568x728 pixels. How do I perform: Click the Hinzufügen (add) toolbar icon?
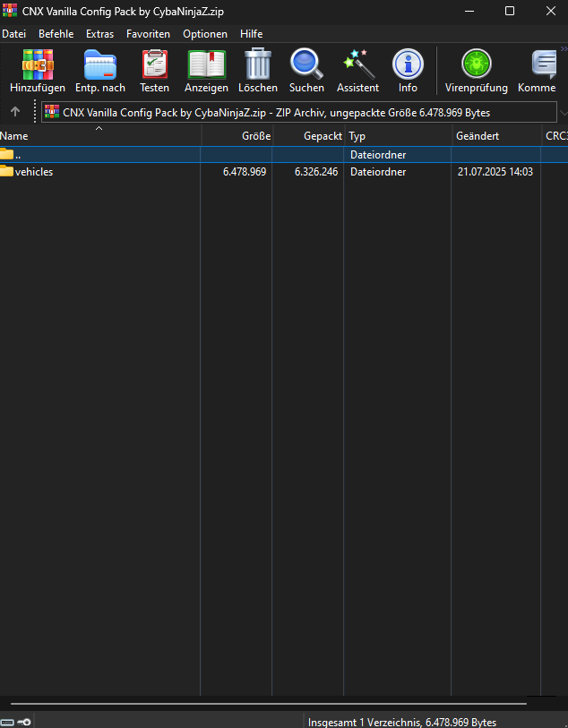pos(38,64)
